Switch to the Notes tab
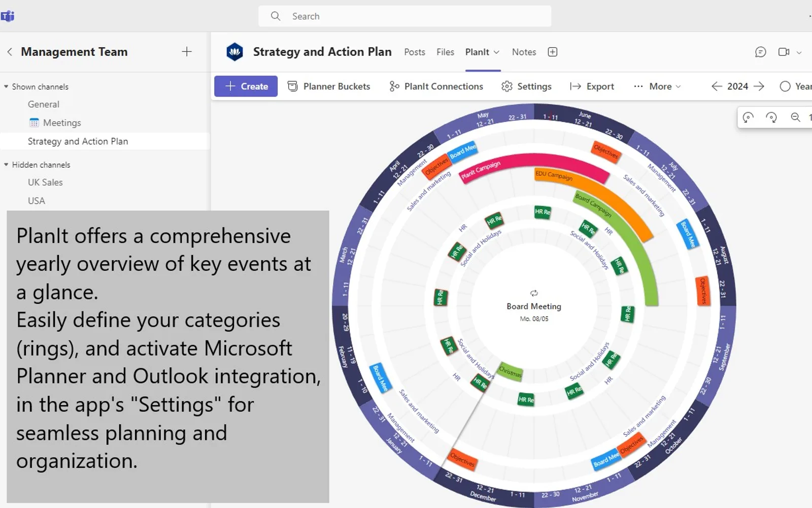The image size is (812, 508). tap(524, 52)
